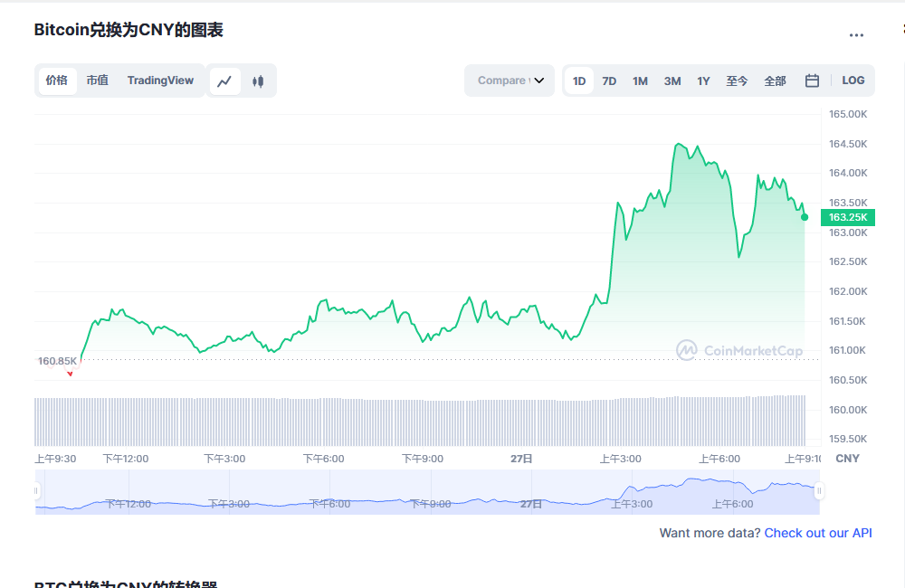Select the 市值 tab
905x588 pixels.
point(98,81)
